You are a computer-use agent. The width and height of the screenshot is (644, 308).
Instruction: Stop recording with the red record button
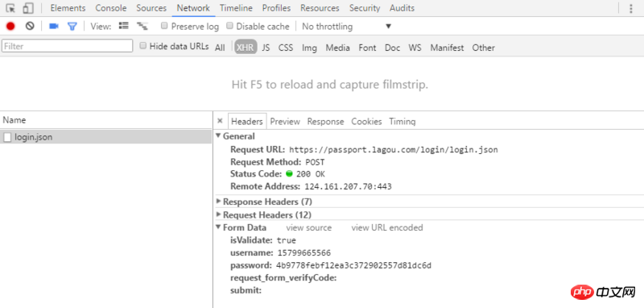click(x=10, y=27)
